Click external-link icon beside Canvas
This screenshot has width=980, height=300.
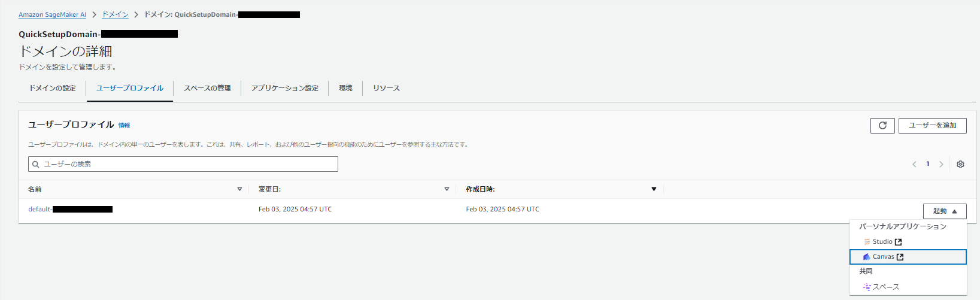click(x=900, y=257)
